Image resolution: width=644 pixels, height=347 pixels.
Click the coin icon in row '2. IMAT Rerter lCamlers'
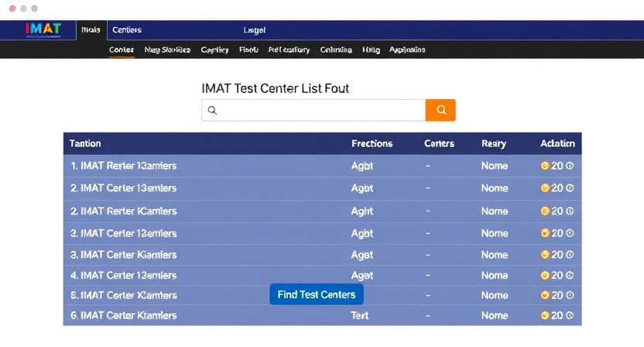[545, 211]
